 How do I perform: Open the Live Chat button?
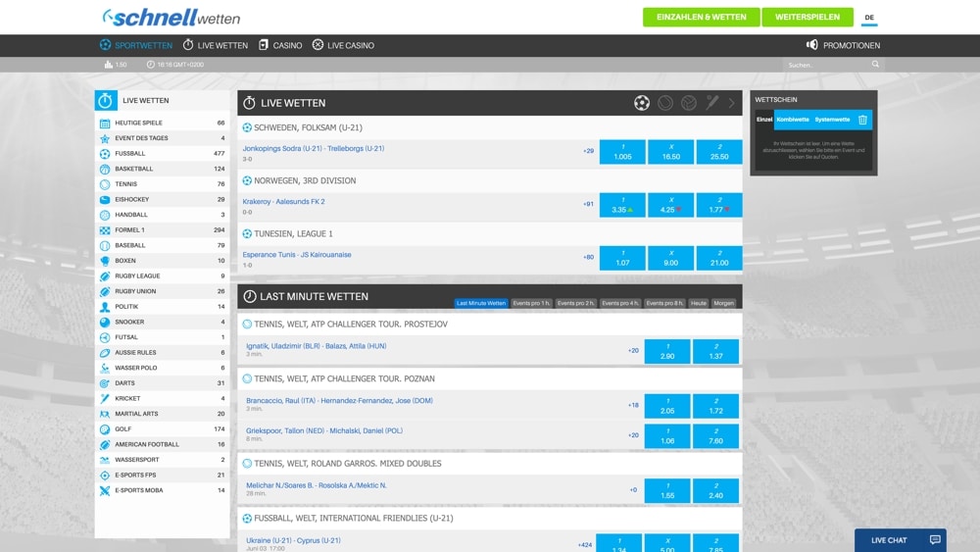(x=900, y=540)
